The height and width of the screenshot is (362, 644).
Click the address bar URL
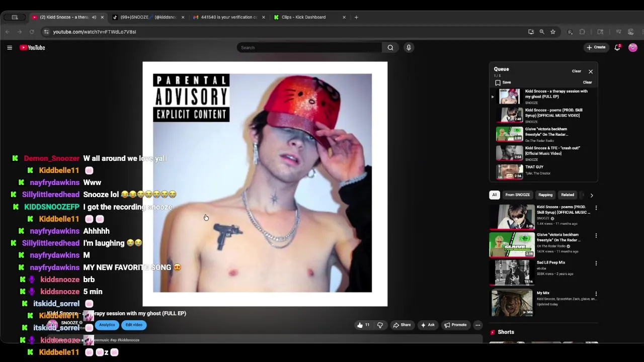pyautogui.click(x=95, y=32)
